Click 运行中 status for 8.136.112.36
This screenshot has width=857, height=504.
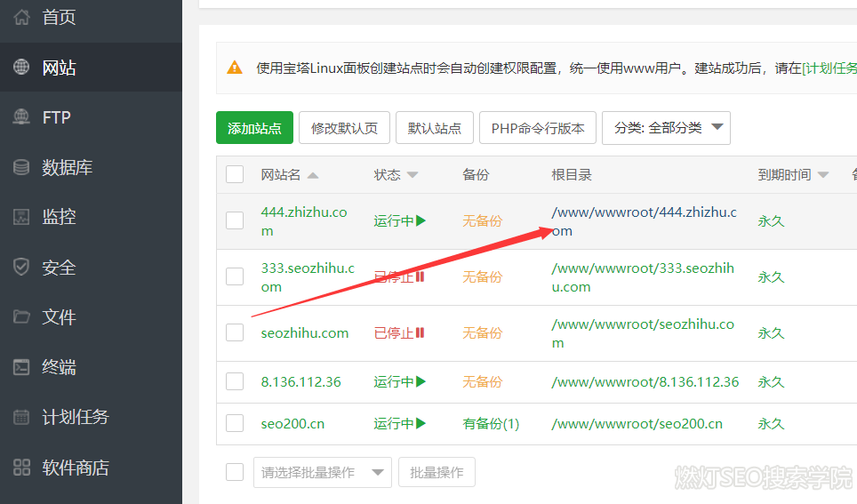pyautogui.click(x=394, y=381)
